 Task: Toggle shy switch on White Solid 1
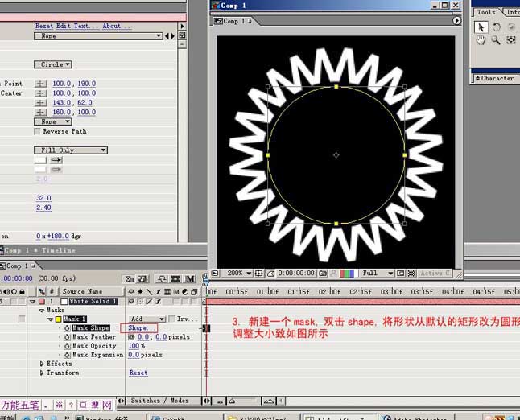pos(131,302)
